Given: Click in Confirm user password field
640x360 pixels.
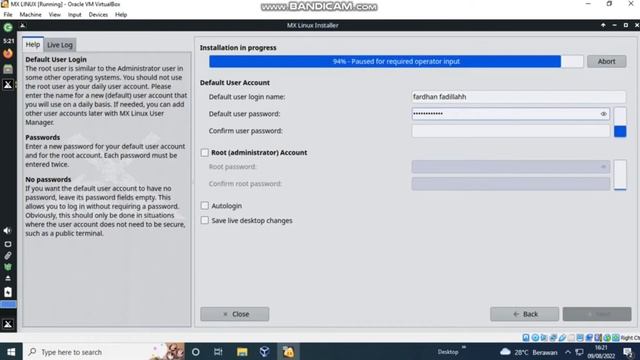Looking at the screenshot, I should click(x=511, y=131).
